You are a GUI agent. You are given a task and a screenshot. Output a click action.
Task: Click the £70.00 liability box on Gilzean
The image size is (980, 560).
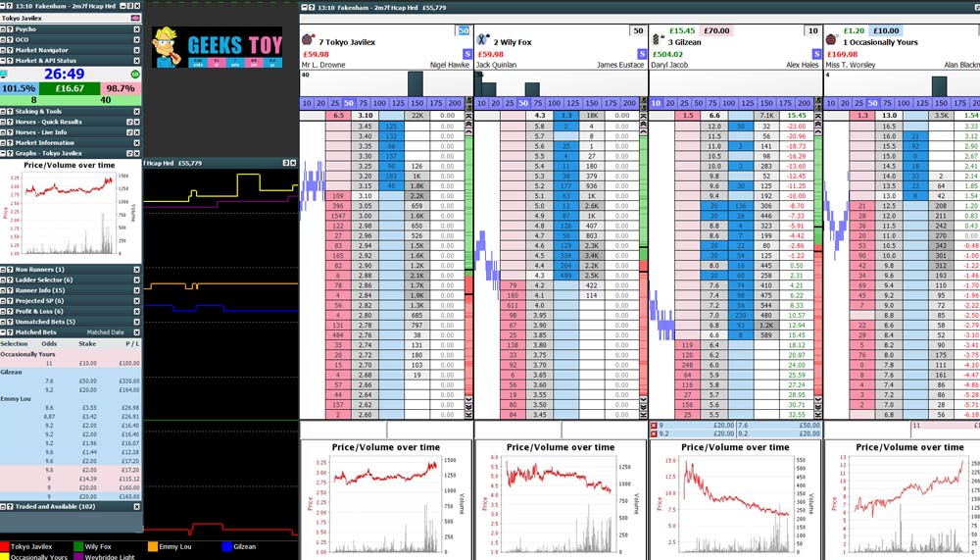tap(716, 30)
